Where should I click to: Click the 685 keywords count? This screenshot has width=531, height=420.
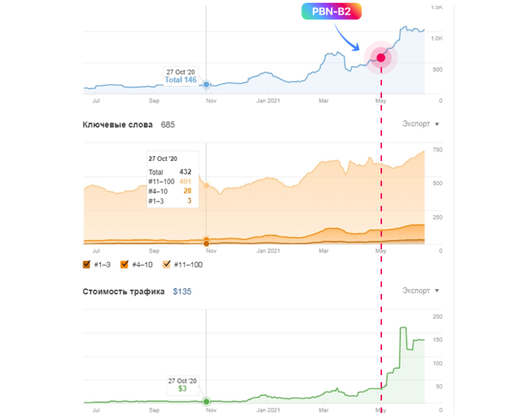(x=167, y=125)
